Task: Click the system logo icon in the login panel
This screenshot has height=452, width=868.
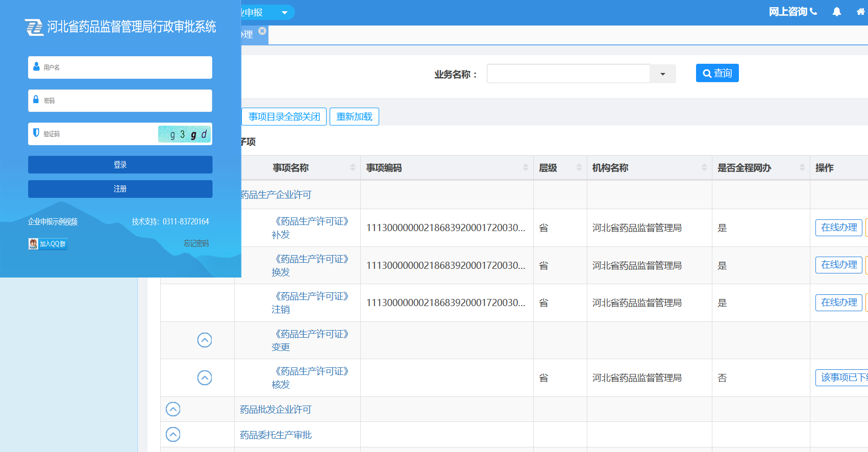Action: (34, 27)
